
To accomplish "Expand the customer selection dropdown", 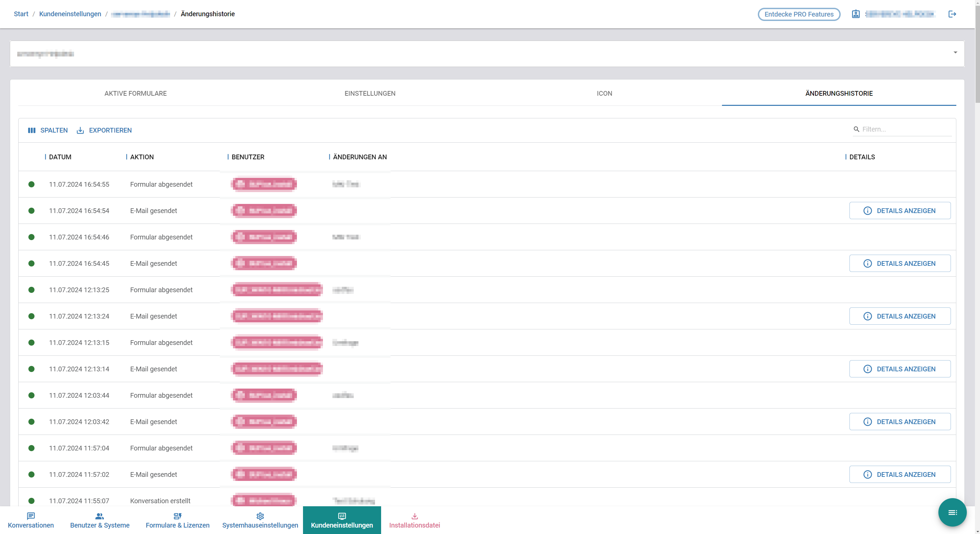I will pos(955,53).
